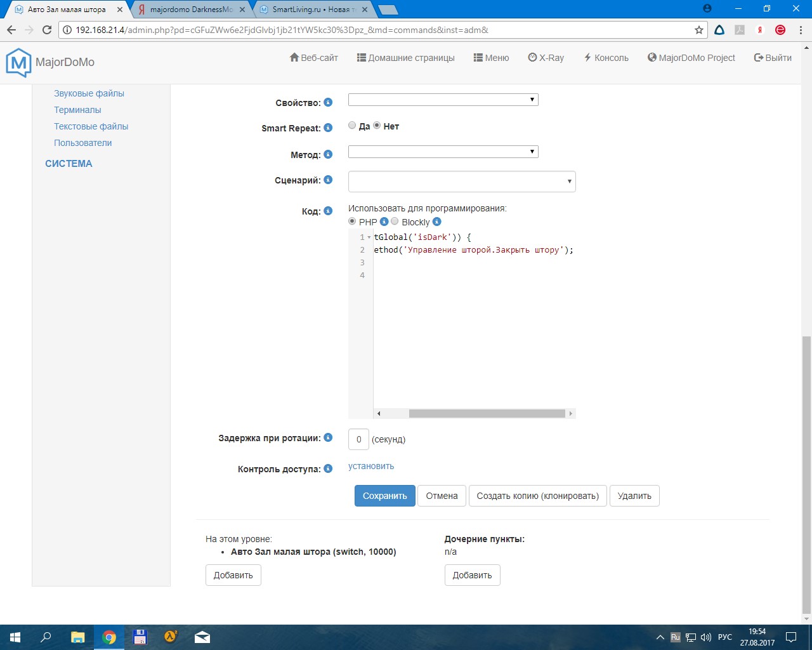Screen dimensions: 812x650
Task: Delete item with Удалить button
Action: point(634,496)
